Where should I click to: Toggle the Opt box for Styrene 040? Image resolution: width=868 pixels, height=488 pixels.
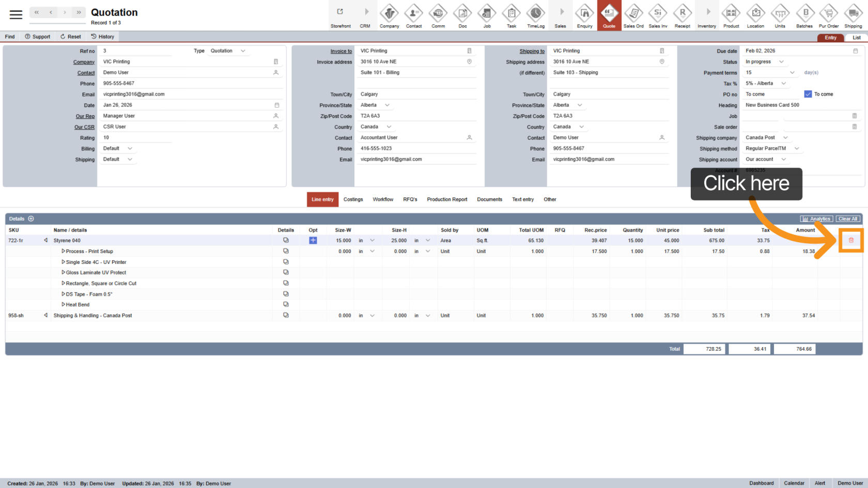tap(313, 241)
